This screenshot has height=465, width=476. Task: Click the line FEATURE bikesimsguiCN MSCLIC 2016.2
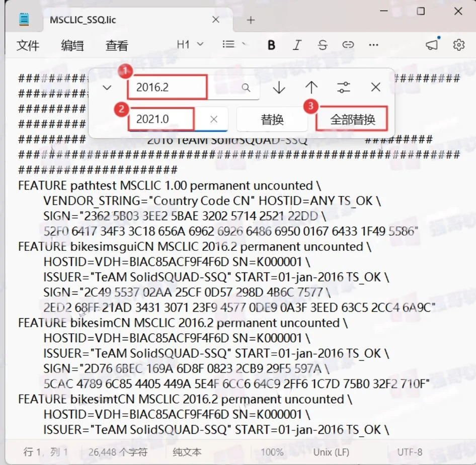click(x=195, y=247)
